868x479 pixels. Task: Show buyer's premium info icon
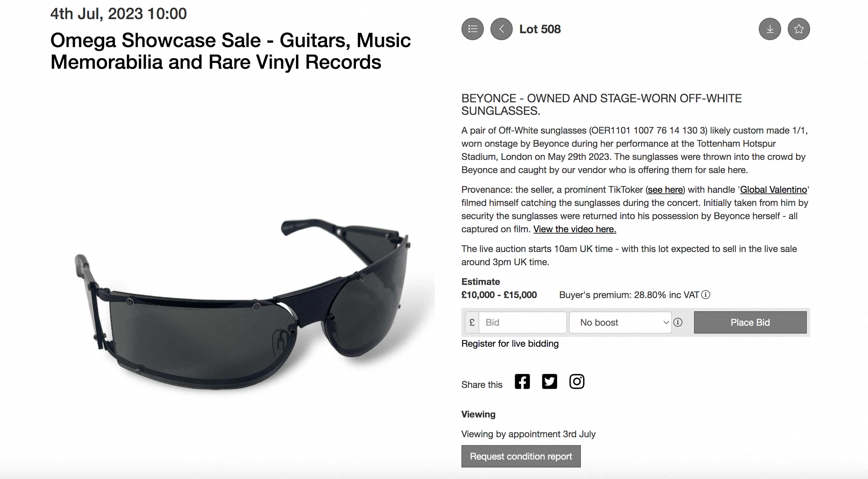click(706, 295)
